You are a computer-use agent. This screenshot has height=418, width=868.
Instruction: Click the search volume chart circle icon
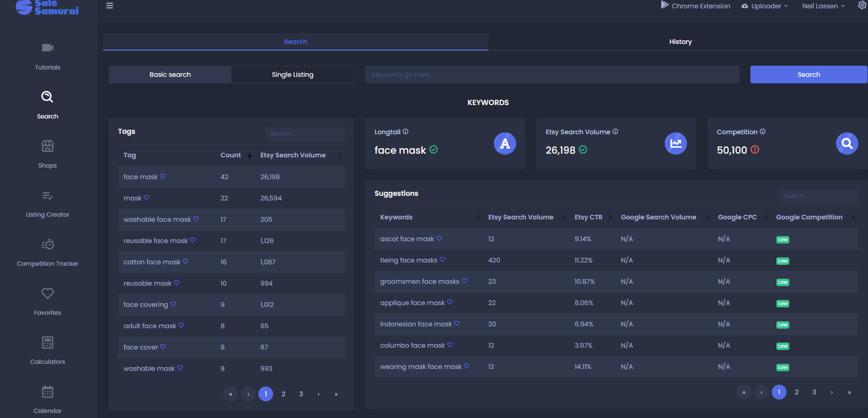tap(676, 143)
